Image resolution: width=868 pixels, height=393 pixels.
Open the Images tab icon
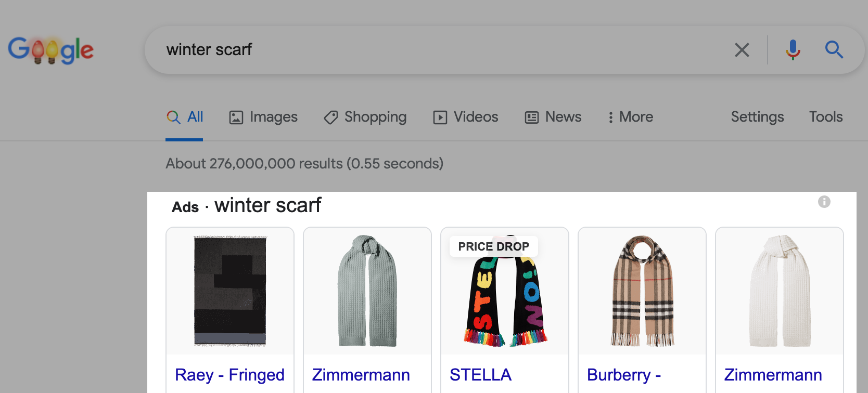pos(236,117)
